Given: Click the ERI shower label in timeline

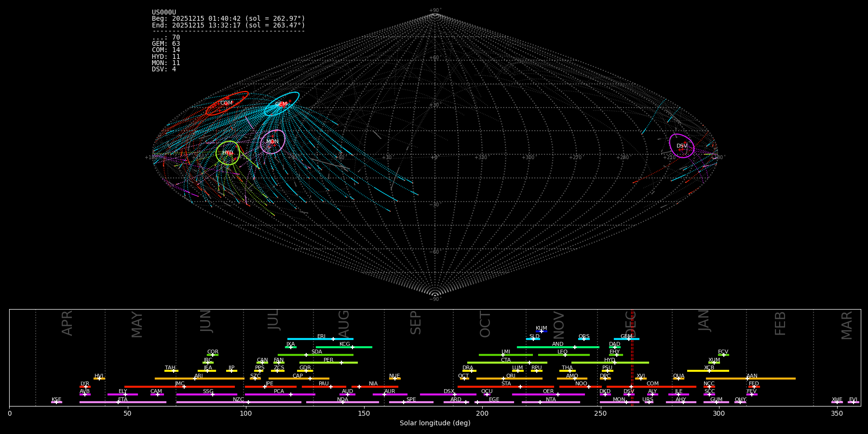Looking at the screenshot, I should [321, 337].
